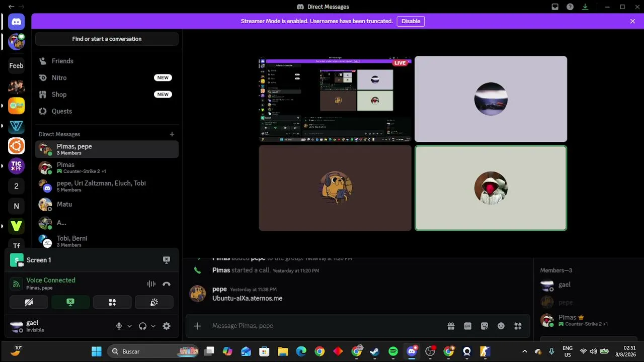The width and height of the screenshot is (644, 362).
Task: Open the connection quality signal icon
Action: pos(17,284)
